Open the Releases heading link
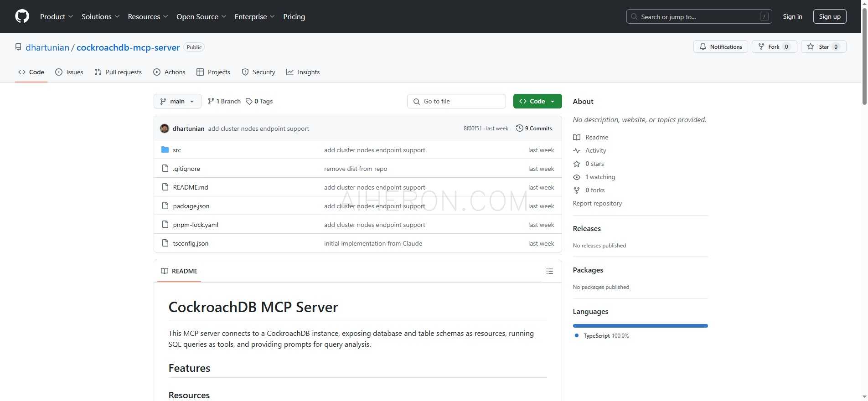 click(587, 229)
